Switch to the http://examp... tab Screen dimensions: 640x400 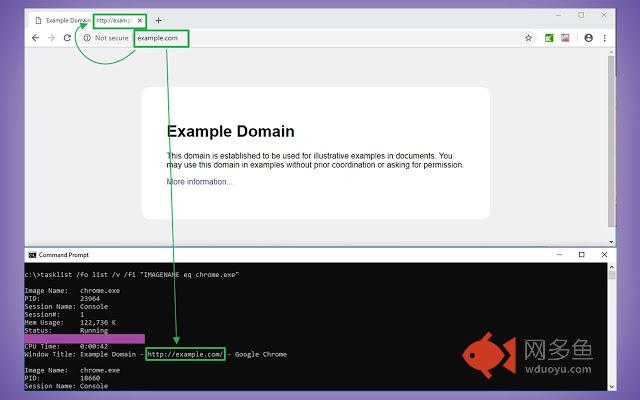[118, 20]
